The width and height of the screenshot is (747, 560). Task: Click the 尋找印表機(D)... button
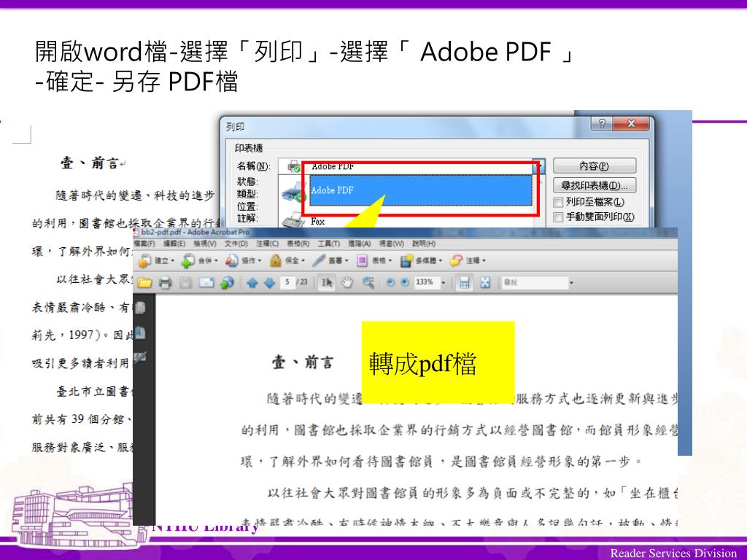point(594,185)
